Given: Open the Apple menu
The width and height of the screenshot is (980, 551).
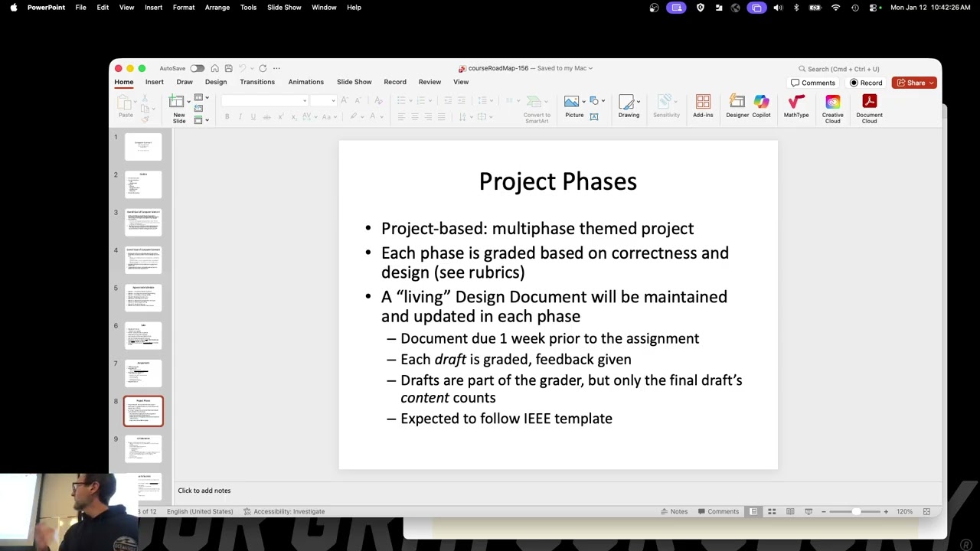Looking at the screenshot, I should 13,8.
